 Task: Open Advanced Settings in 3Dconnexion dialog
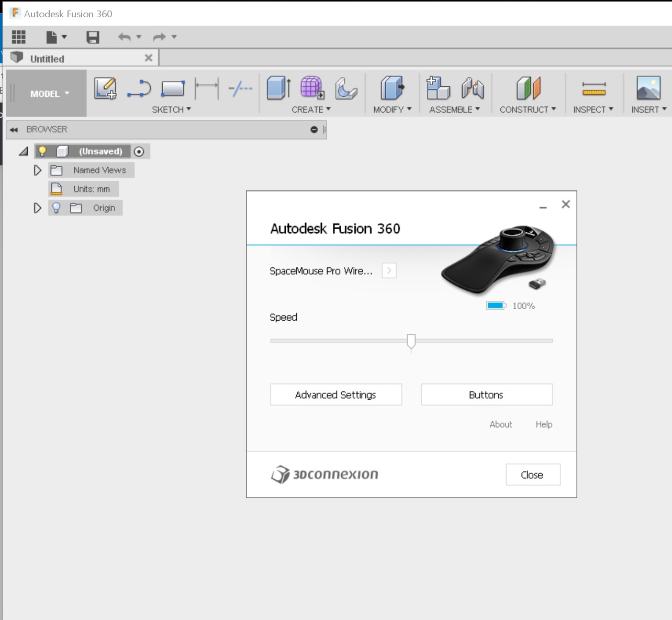(336, 394)
